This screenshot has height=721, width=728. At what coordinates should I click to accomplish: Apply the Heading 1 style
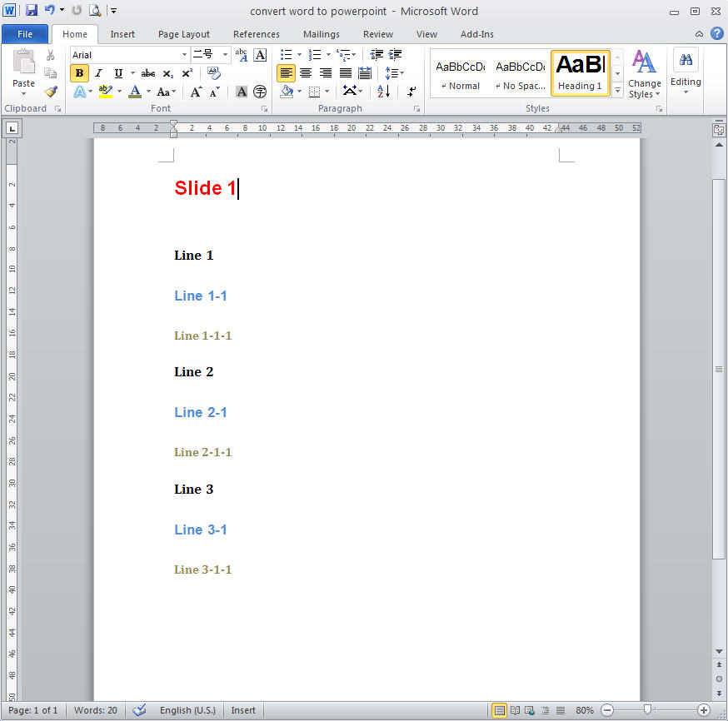click(580, 73)
